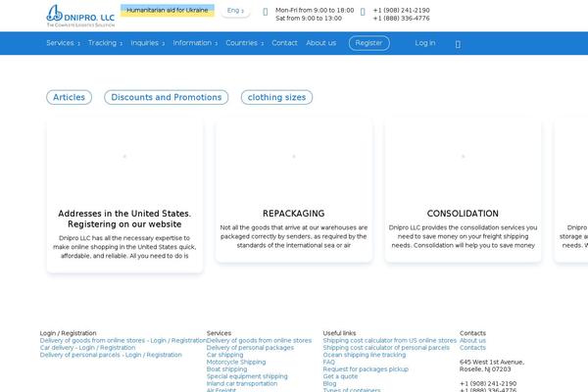The image size is (588, 392).
Task: Open the Eng language dropdown
Action: tap(235, 11)
